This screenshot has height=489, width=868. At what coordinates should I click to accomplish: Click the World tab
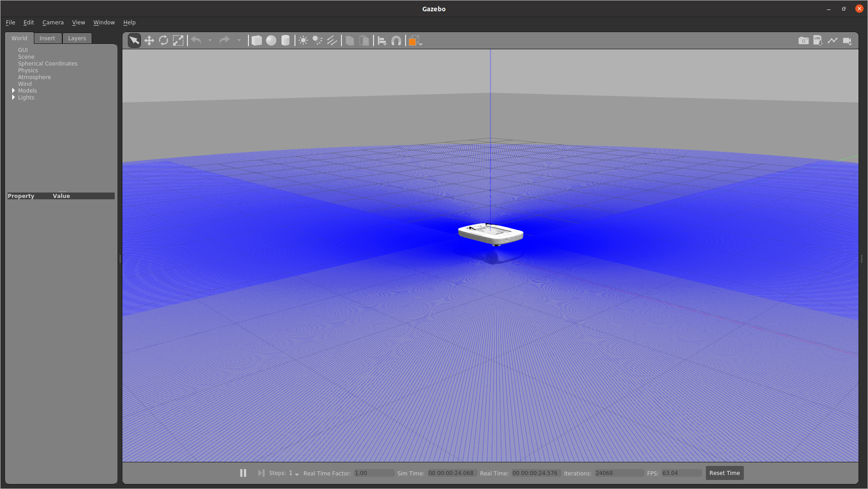[19, 38]
